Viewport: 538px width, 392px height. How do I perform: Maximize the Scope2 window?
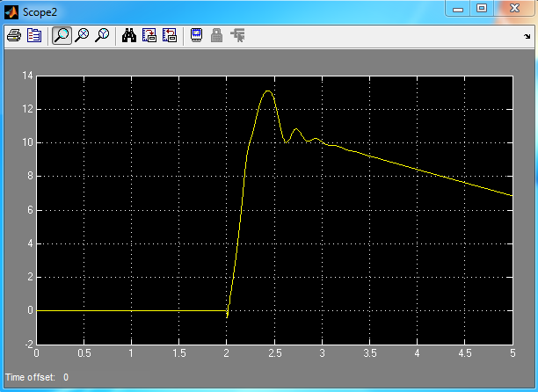pyautogui.click(x=481, y=9)
